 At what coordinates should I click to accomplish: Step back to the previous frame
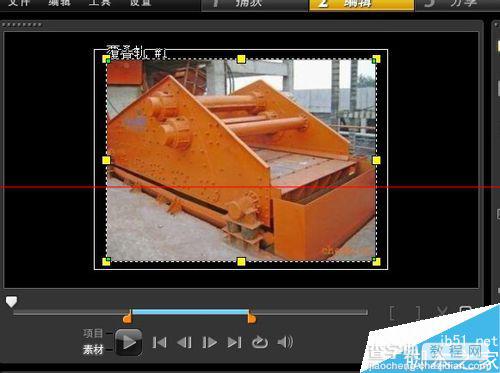point(184,342)
